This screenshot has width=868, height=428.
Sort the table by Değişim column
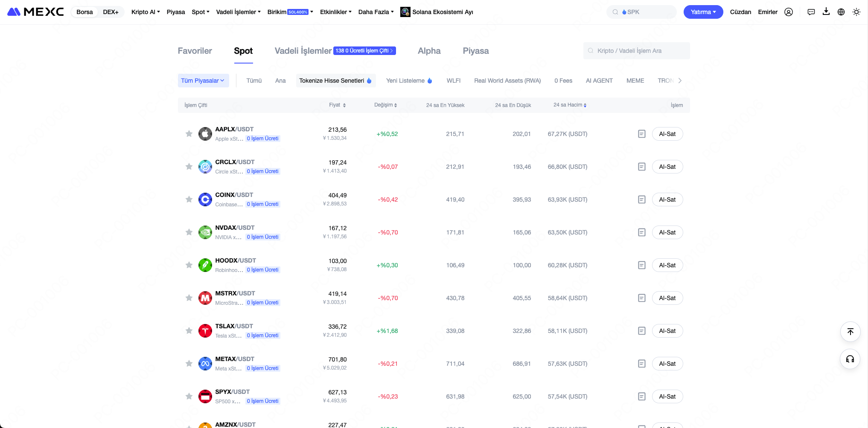(x=385, y=105)
